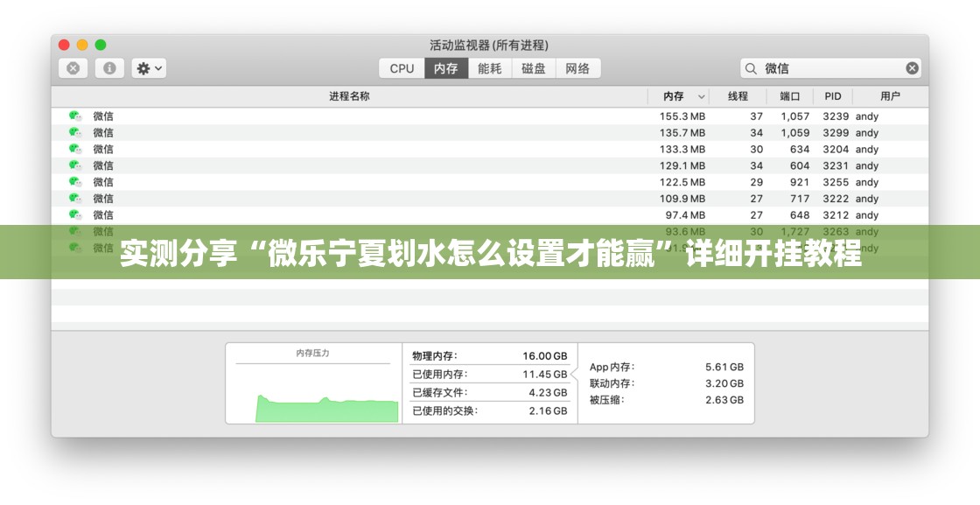980x505 pixels.
Task: Sort by the 线程 column header
Action: click(738, 96)
